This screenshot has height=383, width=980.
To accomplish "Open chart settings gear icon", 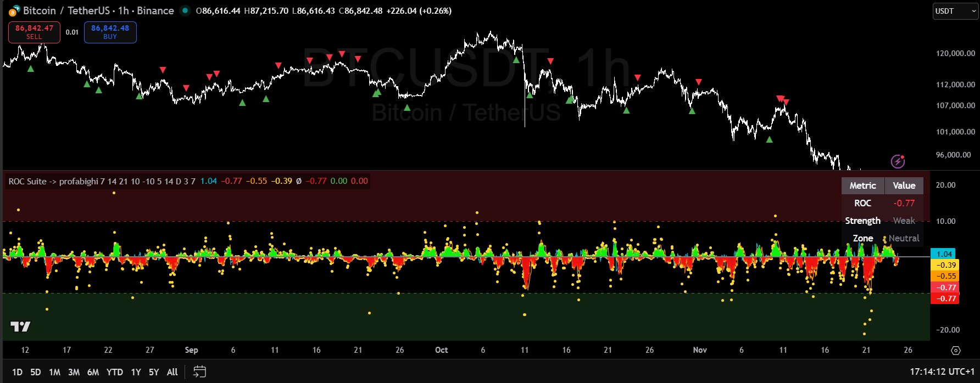I will [x=955, y=350].
